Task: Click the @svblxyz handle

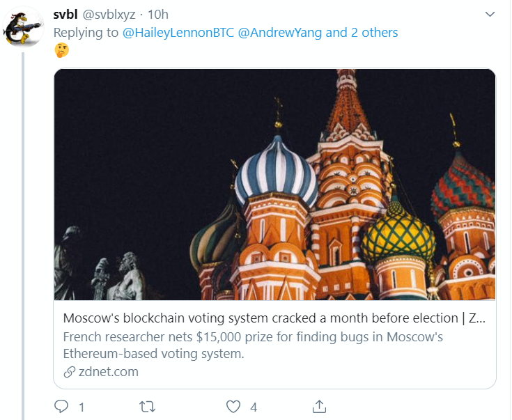Action: pyautogui.click(x=109, y=15)
